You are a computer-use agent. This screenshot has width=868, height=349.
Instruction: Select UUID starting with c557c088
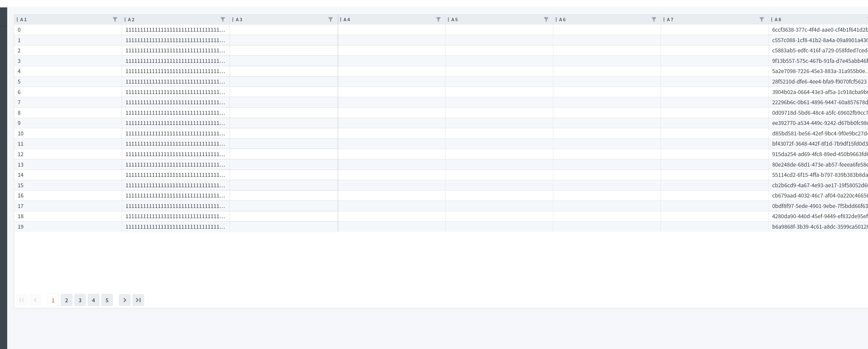coord(820,40)
